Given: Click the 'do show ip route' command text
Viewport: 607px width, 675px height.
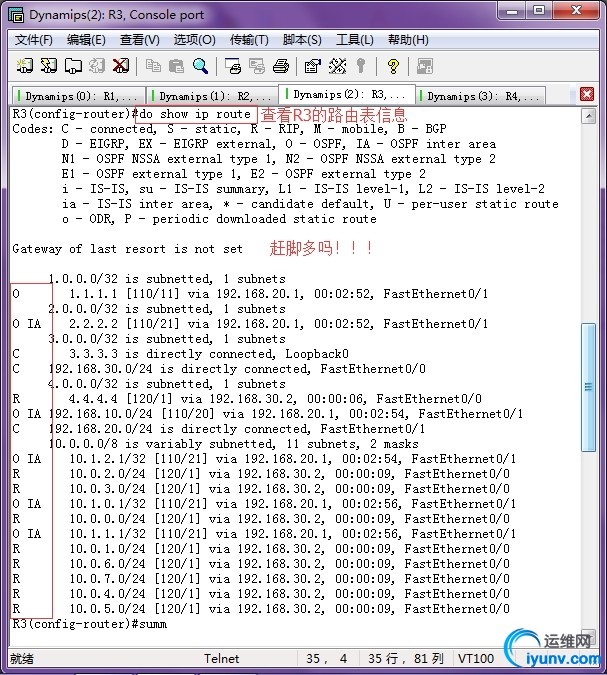Looking at the screenshot, I should 195,114.
